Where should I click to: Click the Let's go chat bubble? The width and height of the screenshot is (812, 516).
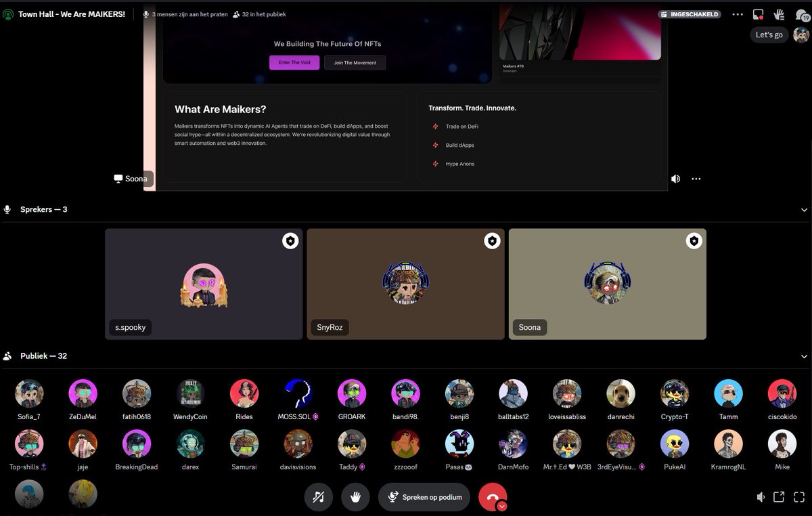click(x=769, y=35)
